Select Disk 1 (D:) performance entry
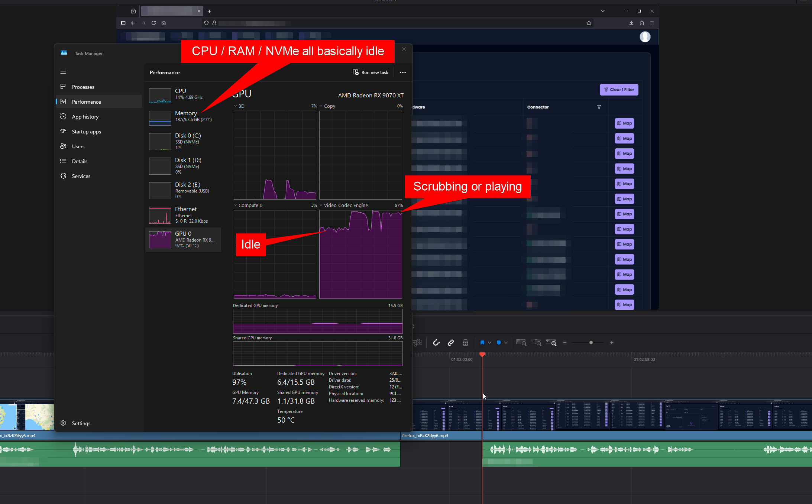The height and width of the screenshot is (504, 812). click(183, 166)
